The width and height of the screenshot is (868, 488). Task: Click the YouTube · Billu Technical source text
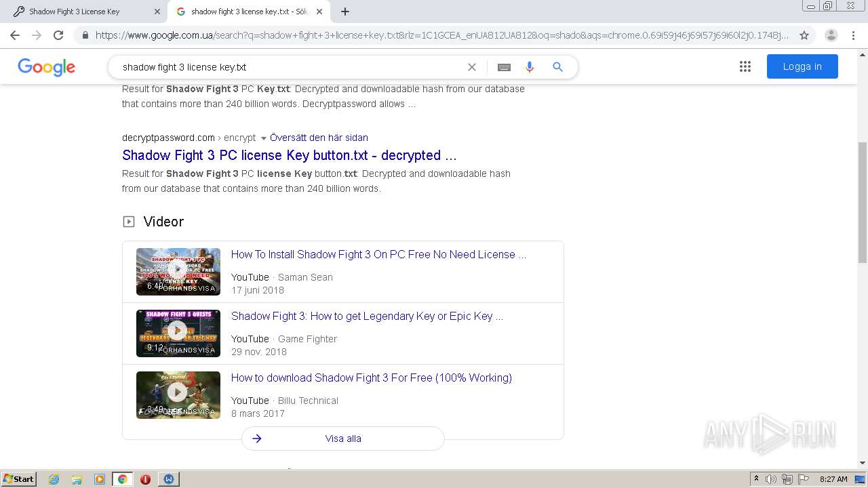coord(285,401)
